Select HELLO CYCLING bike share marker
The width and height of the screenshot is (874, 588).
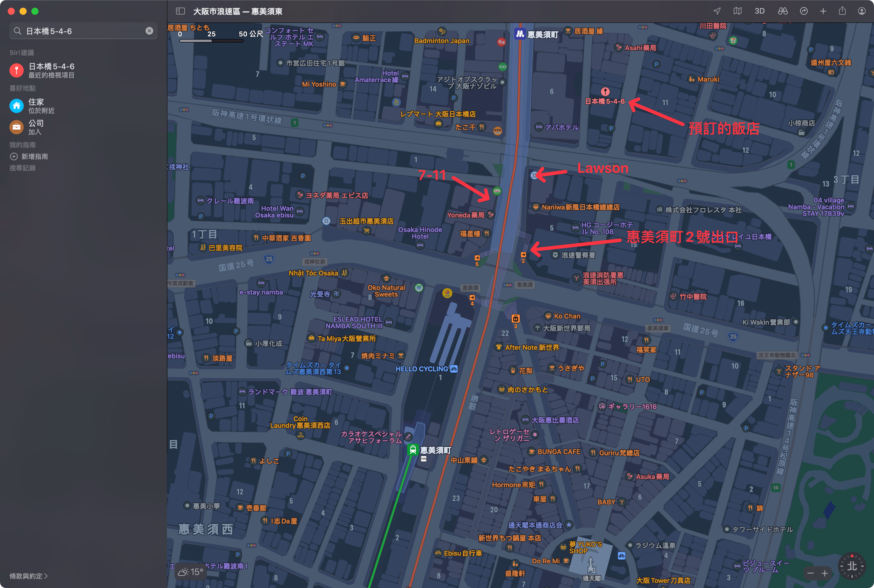(454, 369)
